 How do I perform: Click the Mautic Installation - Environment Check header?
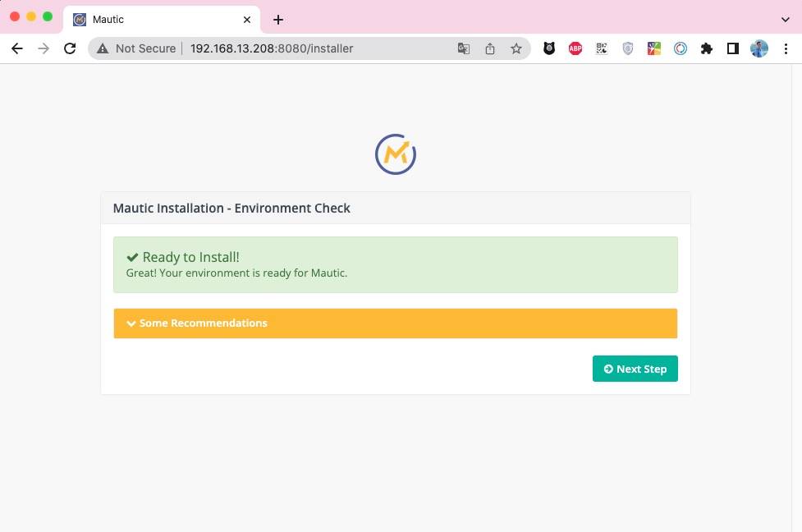point(231,209)
